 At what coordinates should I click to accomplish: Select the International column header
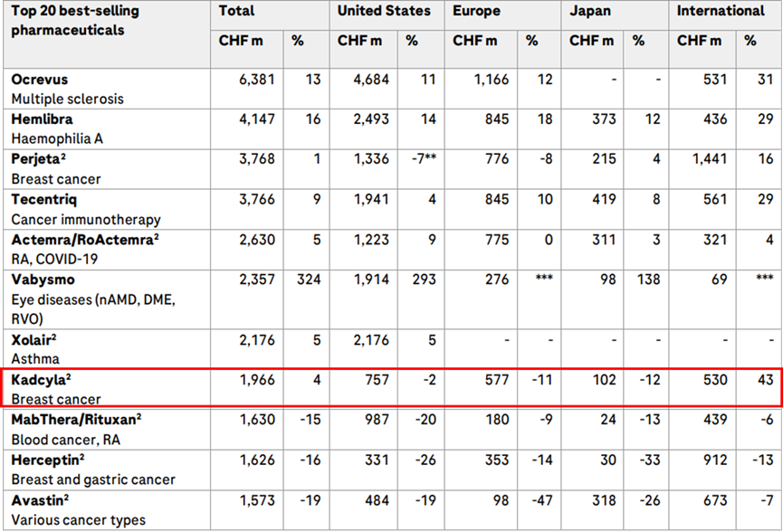click(721, 11)
